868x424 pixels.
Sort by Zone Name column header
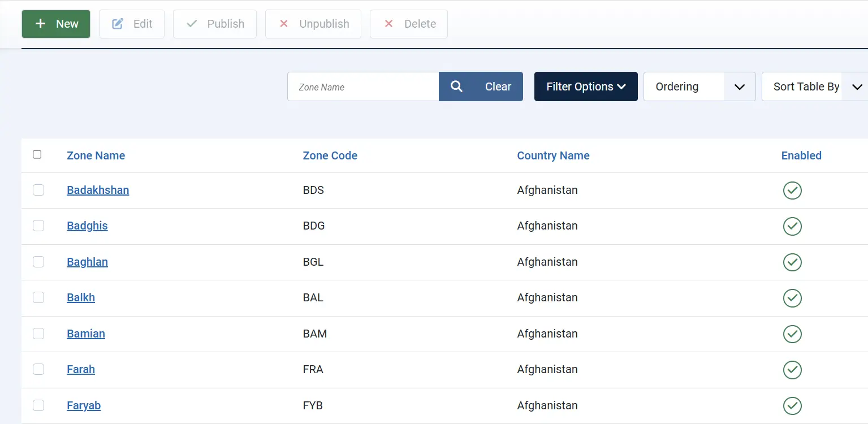pyautogui.click(x=96, y=155)
